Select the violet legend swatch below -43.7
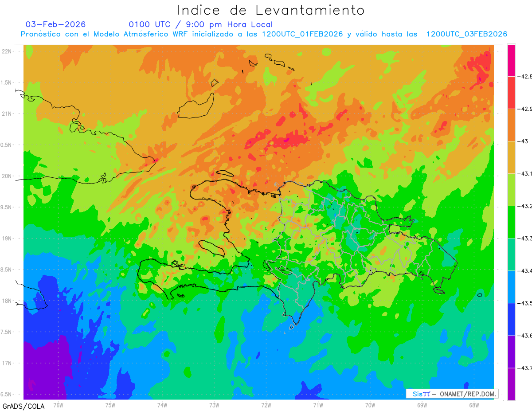This screenshot has height=411, width=532. [x=511, y=384]
